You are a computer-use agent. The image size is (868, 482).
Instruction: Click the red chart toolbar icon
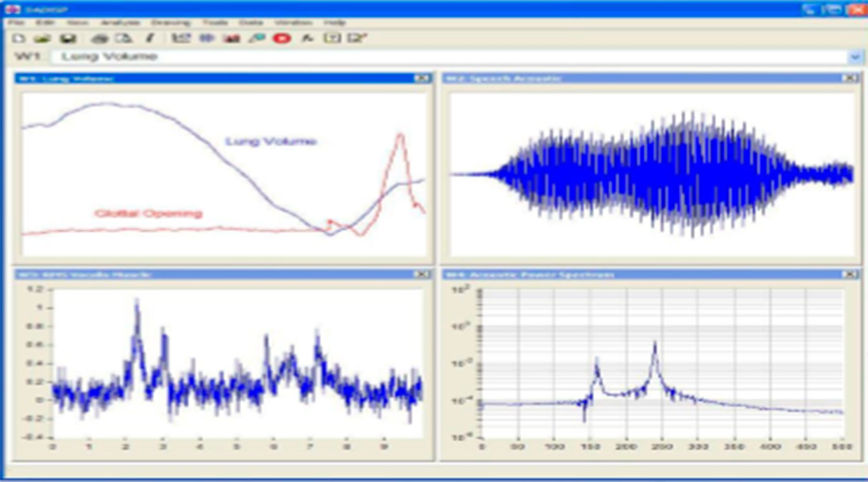point(232,39)
